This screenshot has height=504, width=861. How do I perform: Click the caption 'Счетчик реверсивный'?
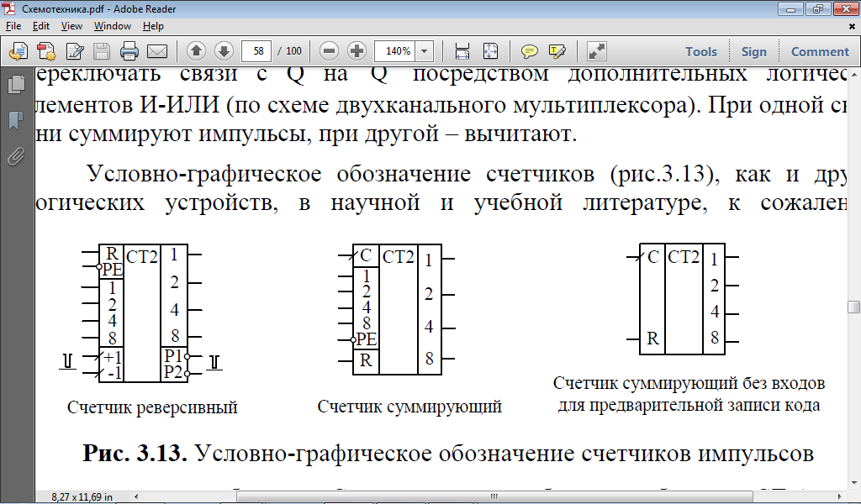click(x=152, y=407)
